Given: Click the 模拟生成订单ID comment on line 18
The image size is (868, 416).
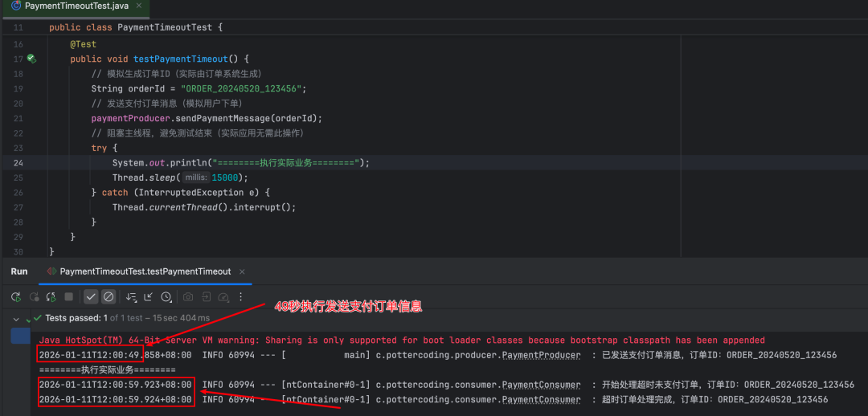Looking at the screenshot, I should (x=177, y=74).
